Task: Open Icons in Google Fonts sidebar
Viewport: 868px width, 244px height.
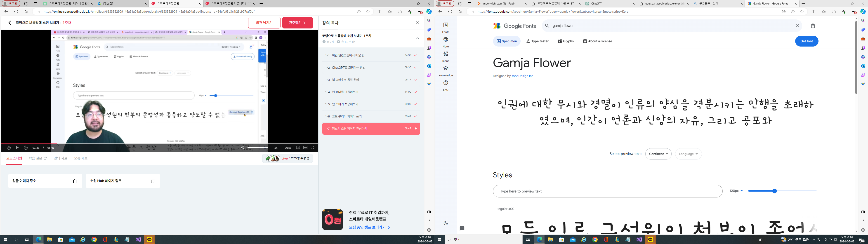Action: pos(446,56)
